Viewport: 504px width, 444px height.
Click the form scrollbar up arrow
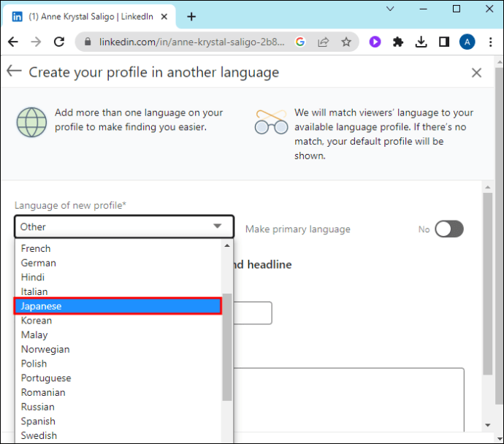[x=488, y=187]
